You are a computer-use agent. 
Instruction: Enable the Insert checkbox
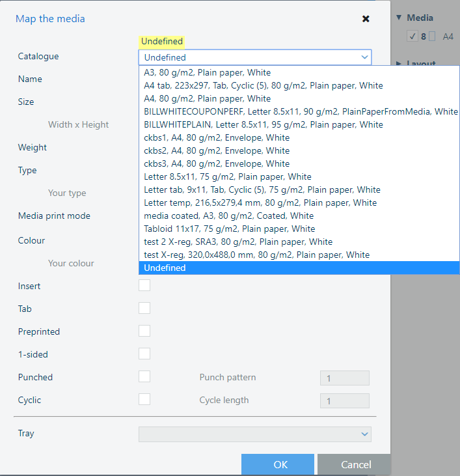click(144, 285)
